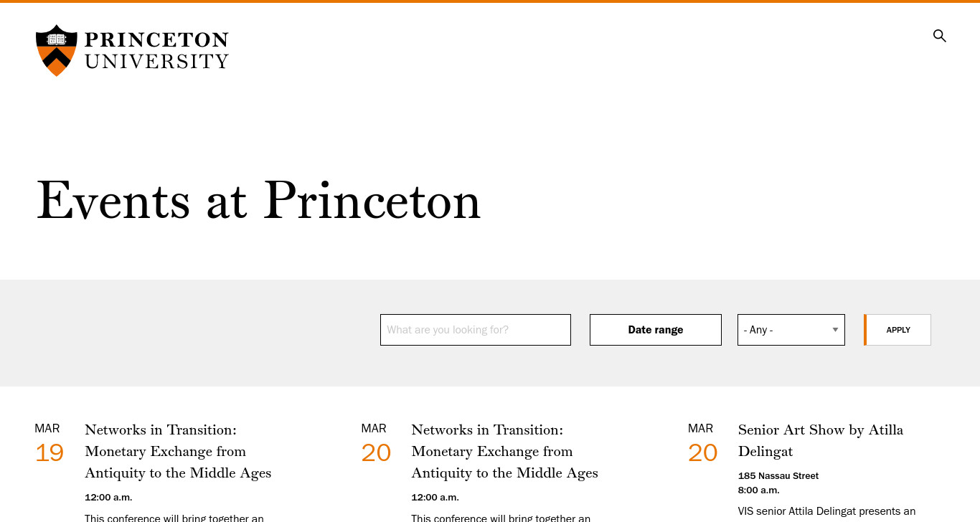Click the MAR 20 badge beside Senior Art Show
The image size is (980, 522).
coord(702,443)
